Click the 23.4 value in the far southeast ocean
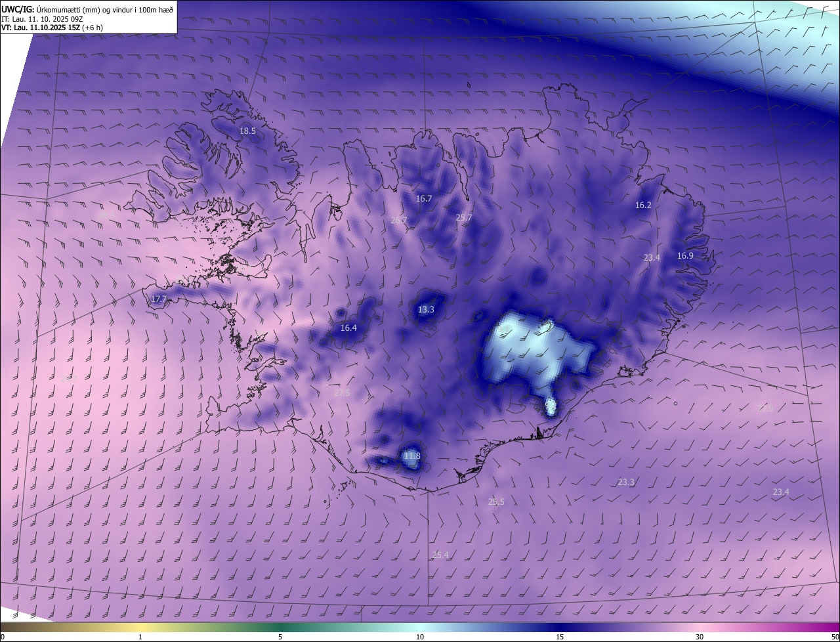 781,492
